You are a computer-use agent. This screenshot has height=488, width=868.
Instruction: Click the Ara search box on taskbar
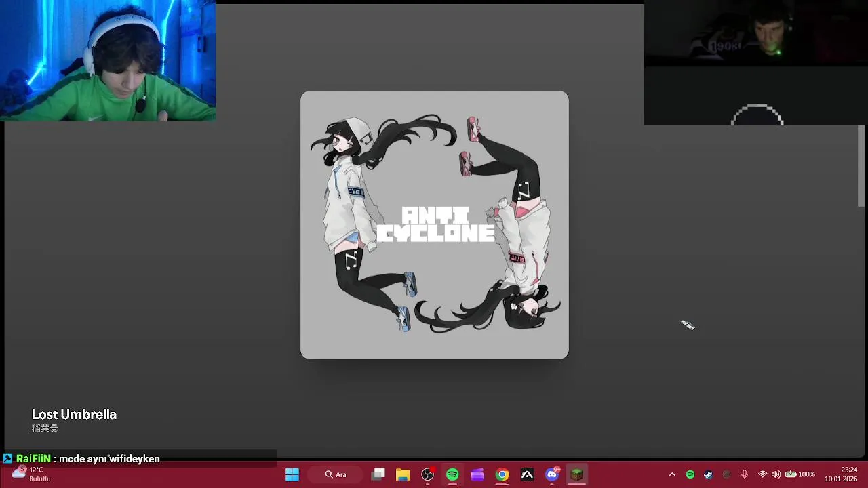click(336, 474)
